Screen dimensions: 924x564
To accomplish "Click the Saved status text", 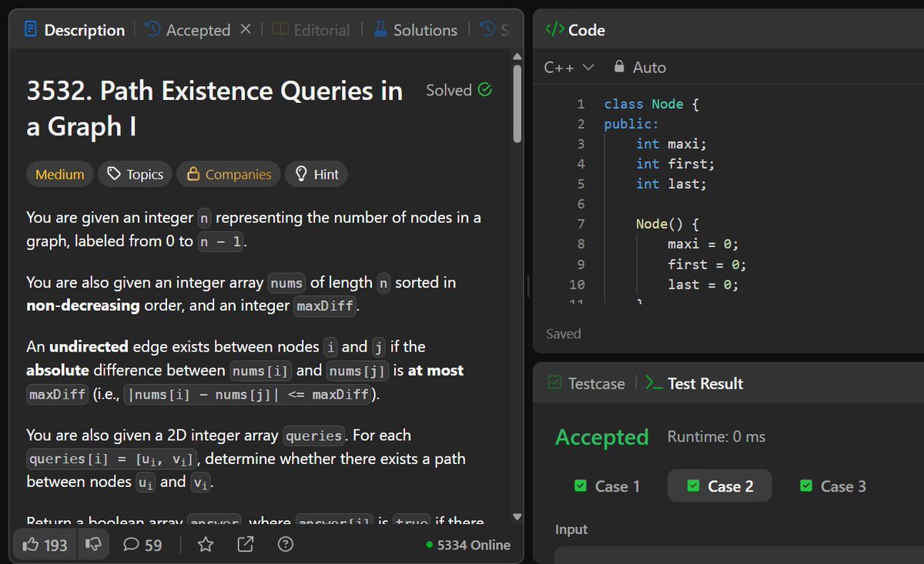I will click(x=563, y=334).
